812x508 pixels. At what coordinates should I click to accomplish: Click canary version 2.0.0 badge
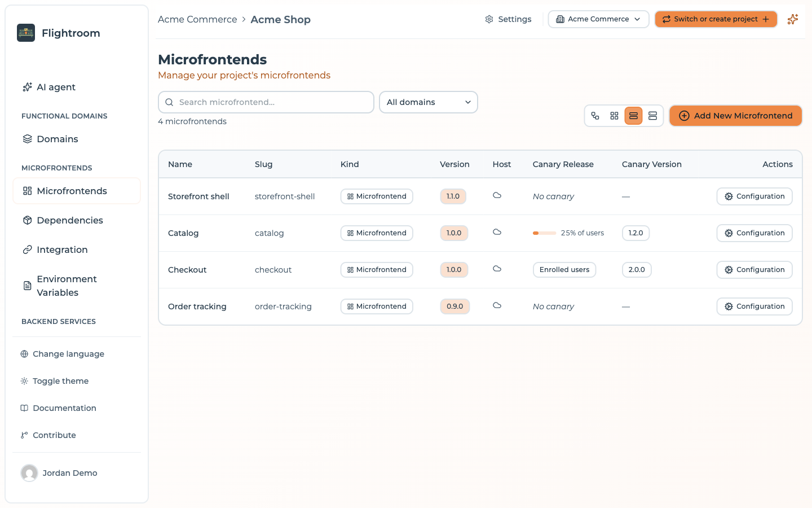coord(637,270)
